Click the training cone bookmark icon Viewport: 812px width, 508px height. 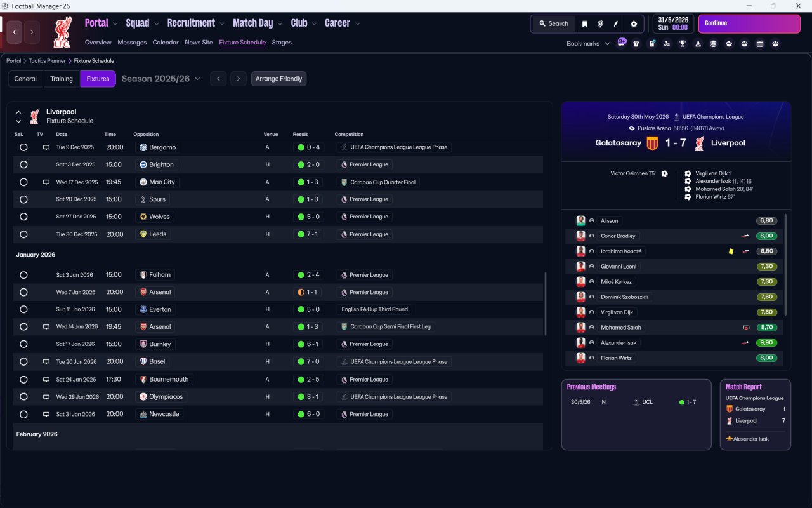(x=698, y=44)
